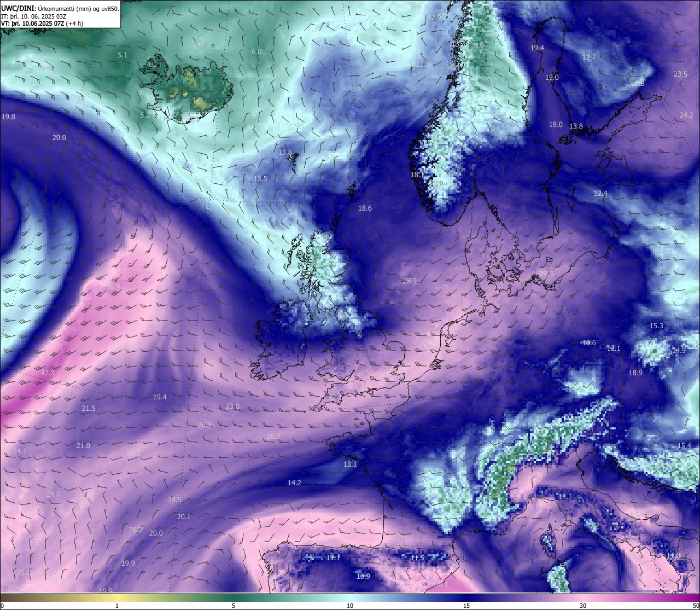Click the 36.9 value label
The width and height of the screenshot is (700, 610).
pyautogui.click(x=113, y=287)
